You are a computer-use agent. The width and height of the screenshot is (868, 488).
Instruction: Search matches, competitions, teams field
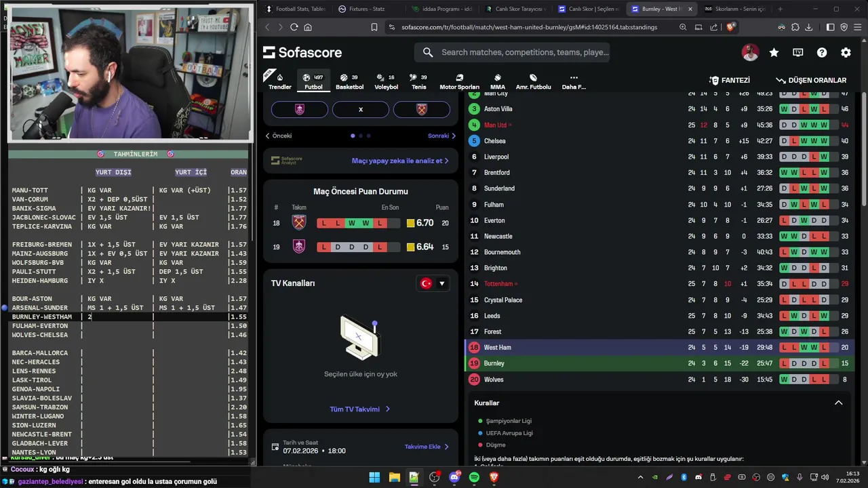(513, 52)
